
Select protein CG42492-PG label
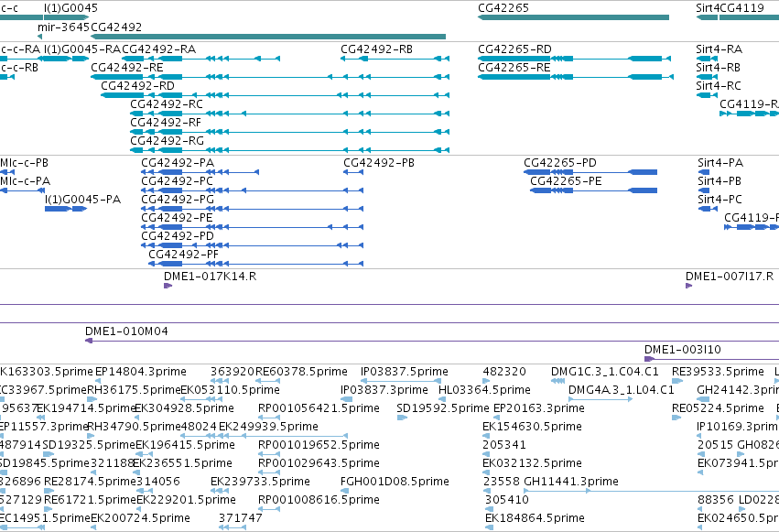[178, 200]
